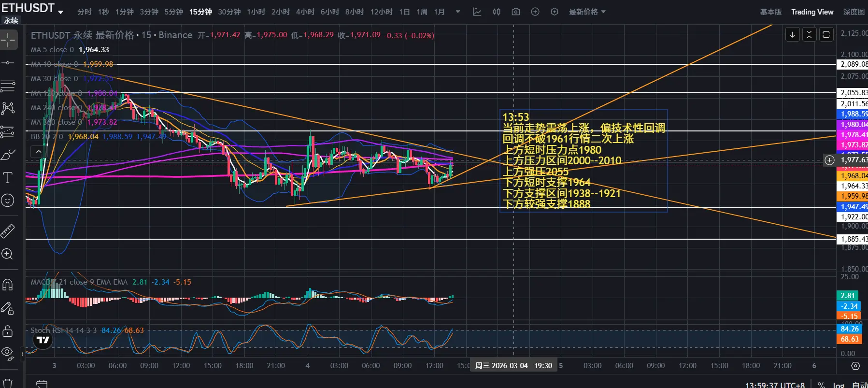This screenshot has width=868, height=388.
Task: Open the Fibonacci retracement tool
Action: [x=8, y=86]
